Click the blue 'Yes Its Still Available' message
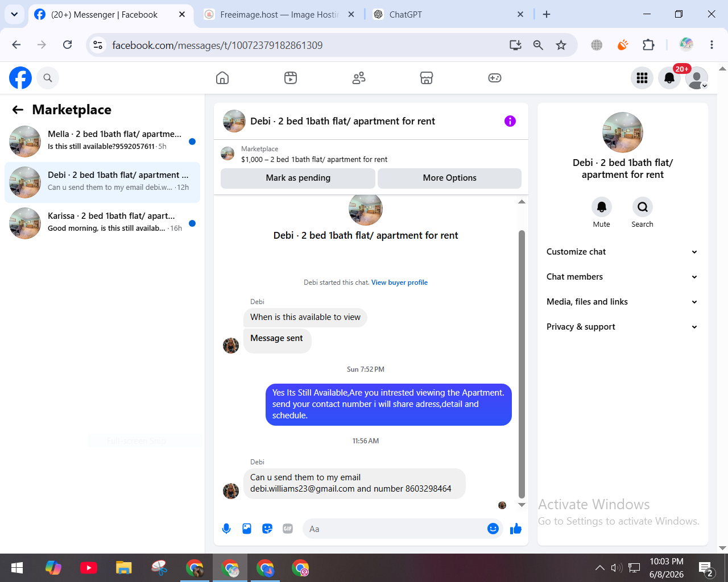The height and width of the screenshot is (582, 728). pyautogui.click(x=388, y=404)
